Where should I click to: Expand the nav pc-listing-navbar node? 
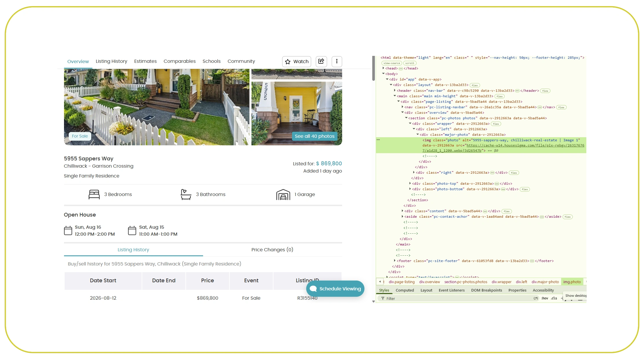(402, 107)
